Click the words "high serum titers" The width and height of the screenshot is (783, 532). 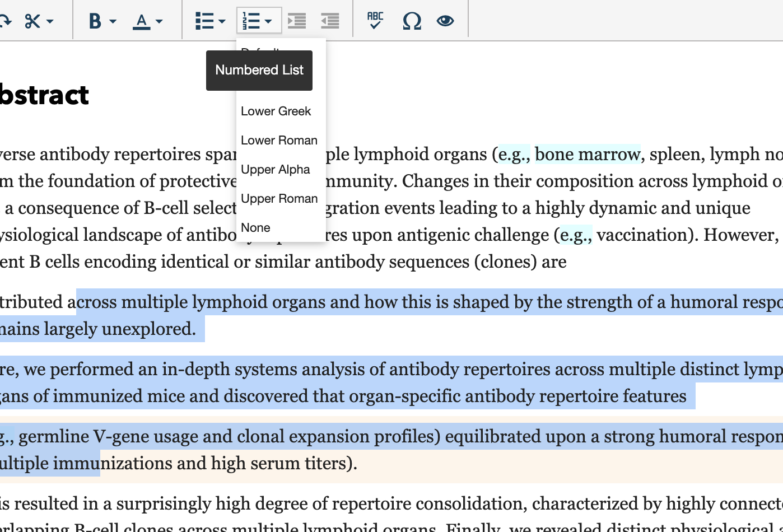coord(278,463)
